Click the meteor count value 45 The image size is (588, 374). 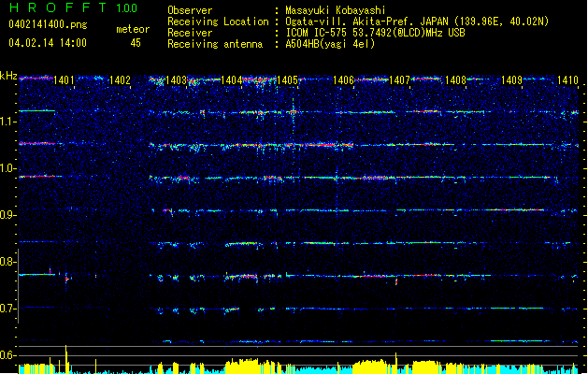136,43
